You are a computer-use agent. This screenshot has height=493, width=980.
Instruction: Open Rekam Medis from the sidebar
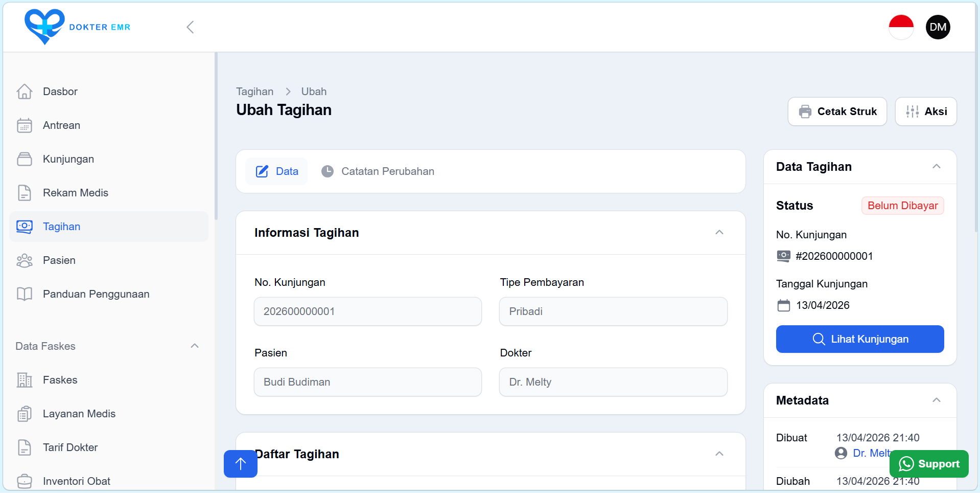click(109, 193)
